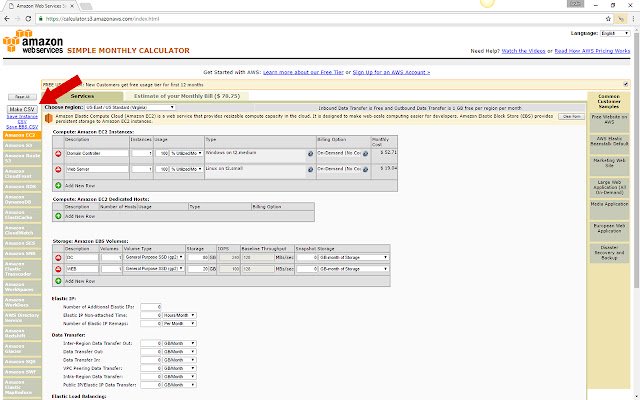This screenshot has height=400, width=640.
Task: Open Inter-Region Data Transfer Out unit dropdown
Action: point(180,343)
